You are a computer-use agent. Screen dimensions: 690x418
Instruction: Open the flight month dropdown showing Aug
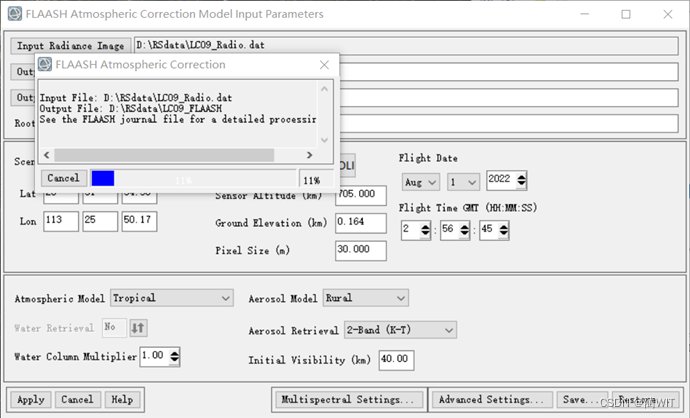(420, 182)
